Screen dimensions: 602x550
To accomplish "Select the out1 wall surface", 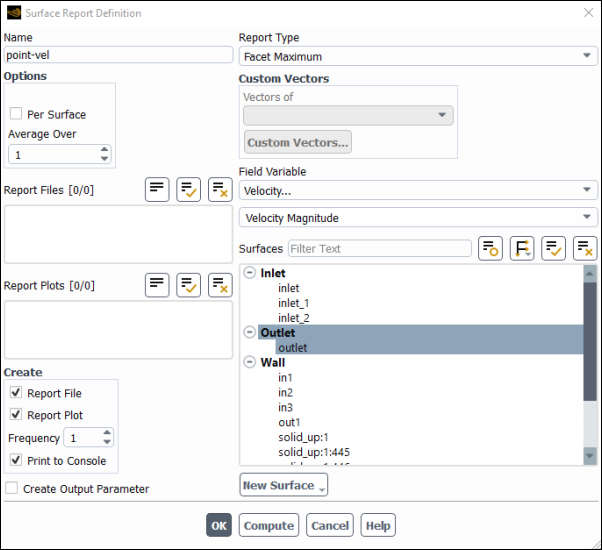I will 289,422.
